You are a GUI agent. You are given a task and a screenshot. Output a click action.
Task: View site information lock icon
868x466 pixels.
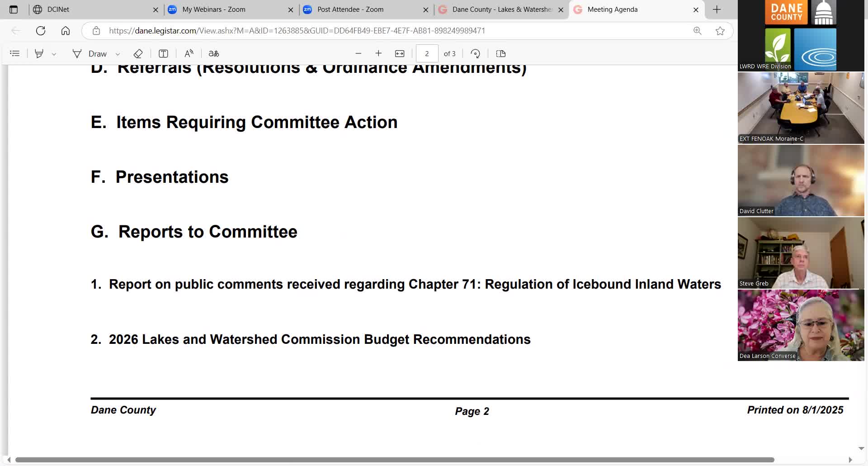(x=96, y=31)
